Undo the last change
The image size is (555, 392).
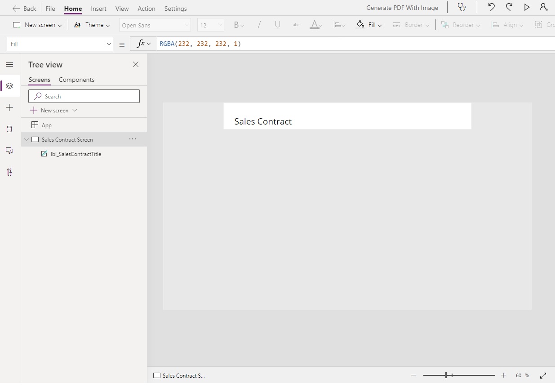tap(491, 7)
